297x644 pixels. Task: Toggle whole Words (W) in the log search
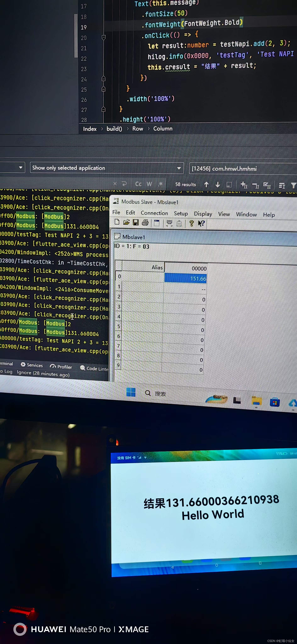tap(149, 184)
